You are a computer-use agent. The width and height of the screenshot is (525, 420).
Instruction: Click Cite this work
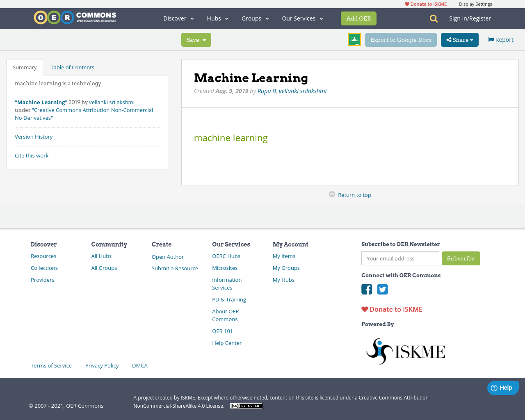(x=32, y=155)
